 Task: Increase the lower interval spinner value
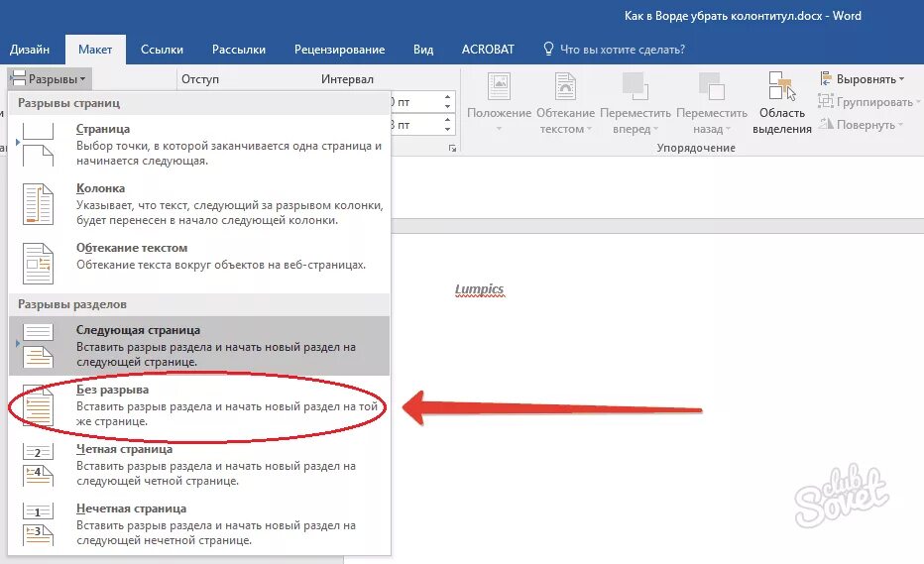pyautogui.click(x=448, y=120)
